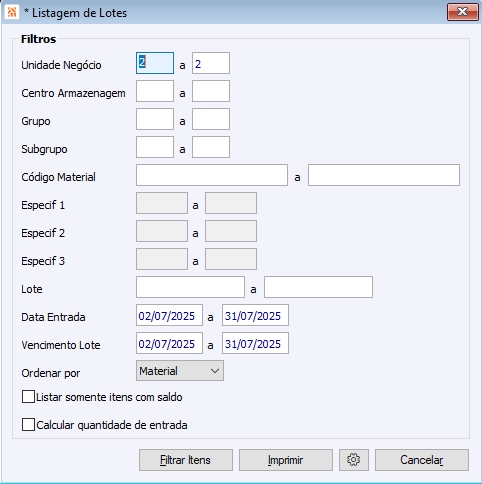The image size is (482, 484).
Task: Open the Ordenar por Material dropdown
Action: pos(180,371)
